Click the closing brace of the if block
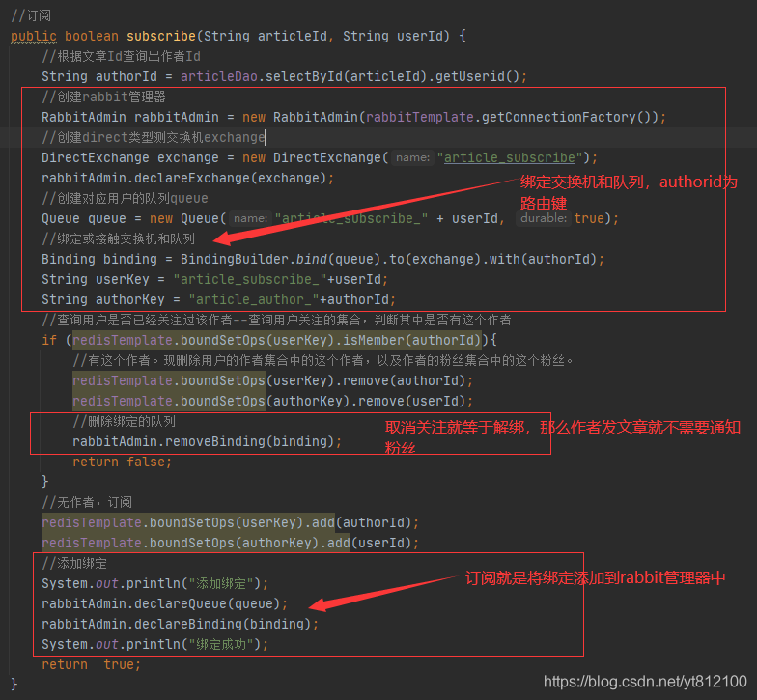 [x=44, y=481]
